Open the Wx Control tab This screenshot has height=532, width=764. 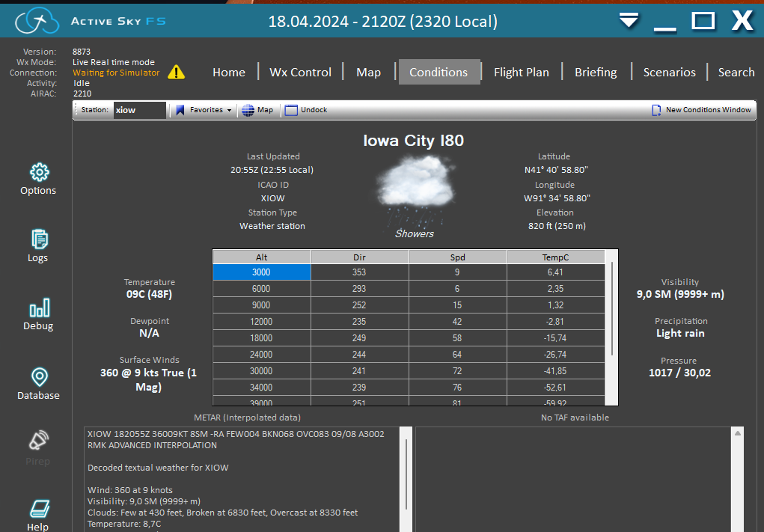[300, 72]
